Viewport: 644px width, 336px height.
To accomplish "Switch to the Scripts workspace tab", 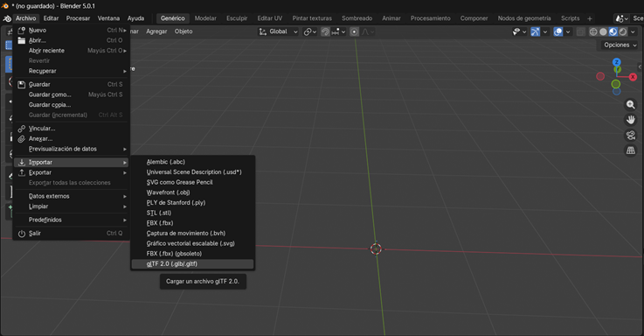I will [x=570, y=18].
